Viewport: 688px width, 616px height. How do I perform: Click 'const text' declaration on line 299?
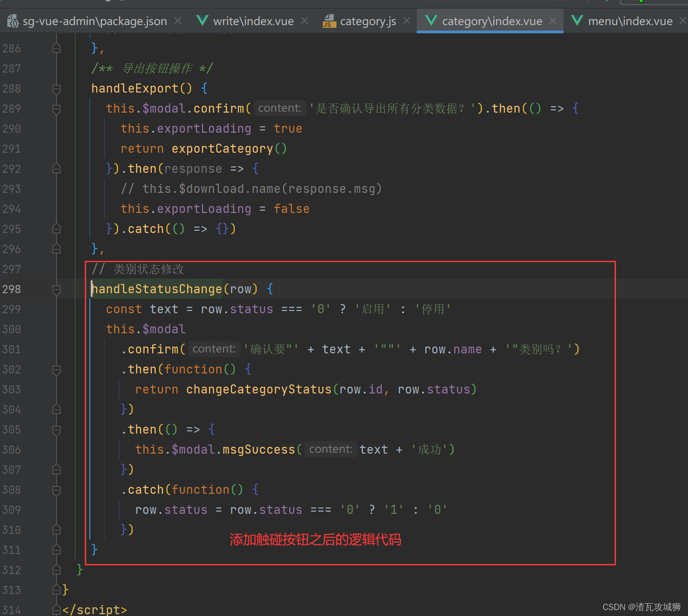click(x=142, y=309)
